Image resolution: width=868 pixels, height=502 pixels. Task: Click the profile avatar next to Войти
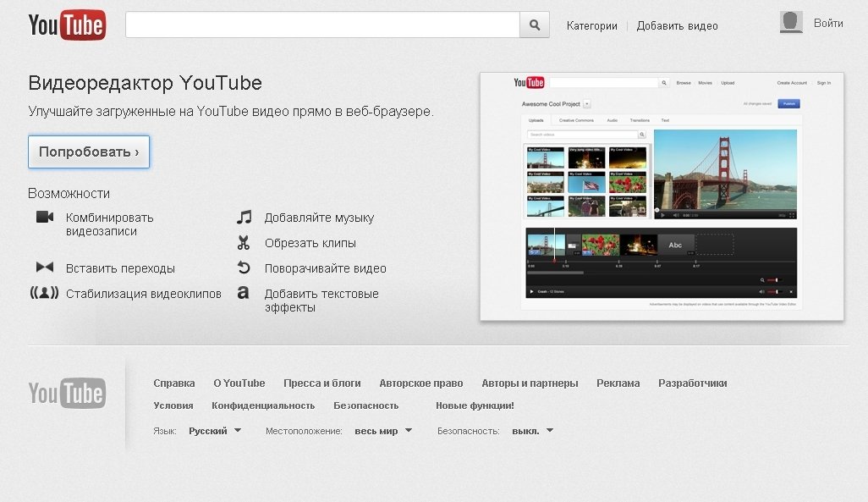point(790,22)
